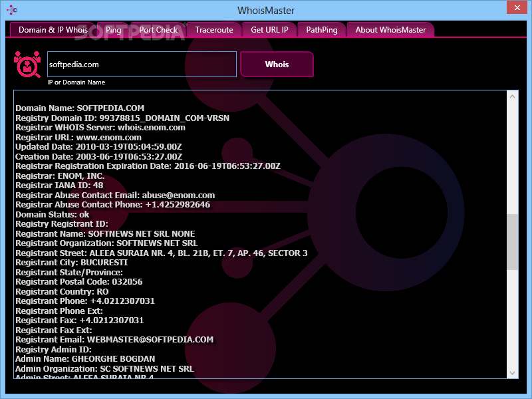The height and width of the screenshot is (399, 532).
Task: Click 'Registrar IANA ID: 48' line
Action: point(59,186)
